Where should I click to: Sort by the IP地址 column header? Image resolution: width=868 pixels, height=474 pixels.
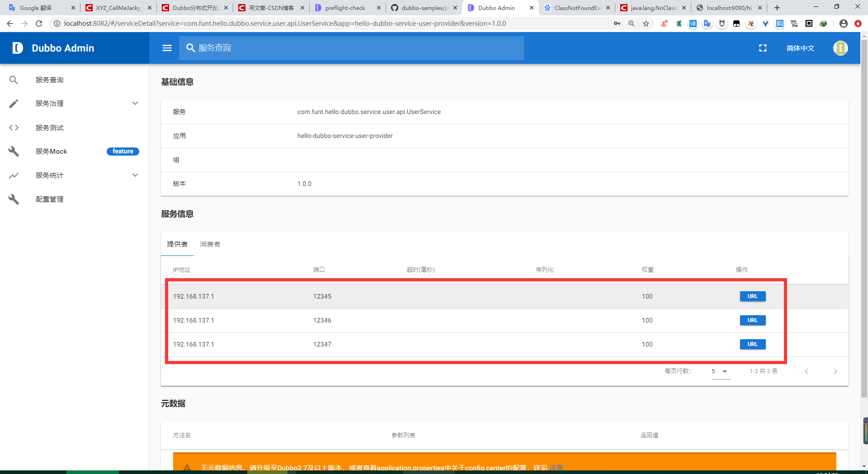click(182, 270)
